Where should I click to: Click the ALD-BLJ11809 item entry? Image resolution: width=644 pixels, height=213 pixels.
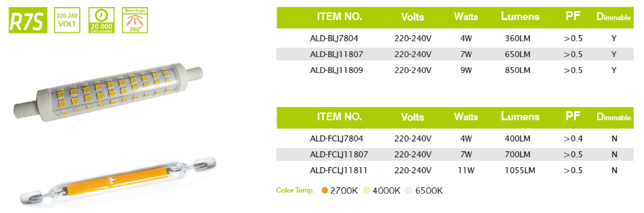tap(336, 70)
